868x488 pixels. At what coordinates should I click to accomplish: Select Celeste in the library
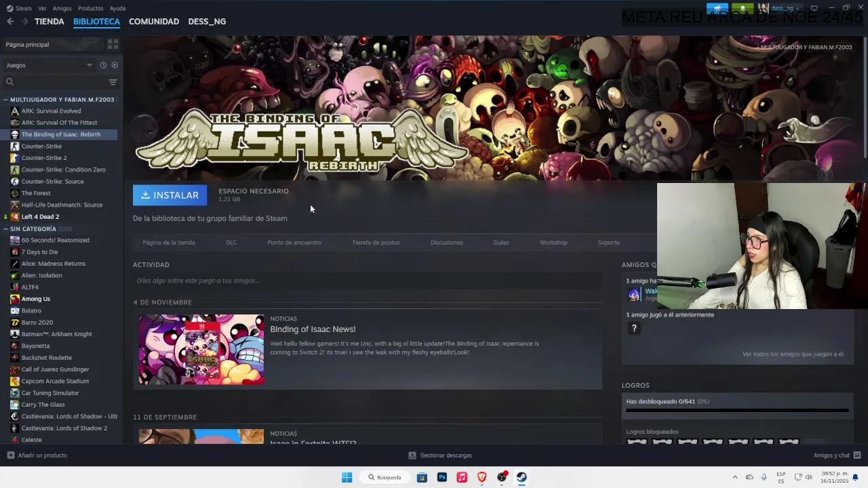[31, 440]
